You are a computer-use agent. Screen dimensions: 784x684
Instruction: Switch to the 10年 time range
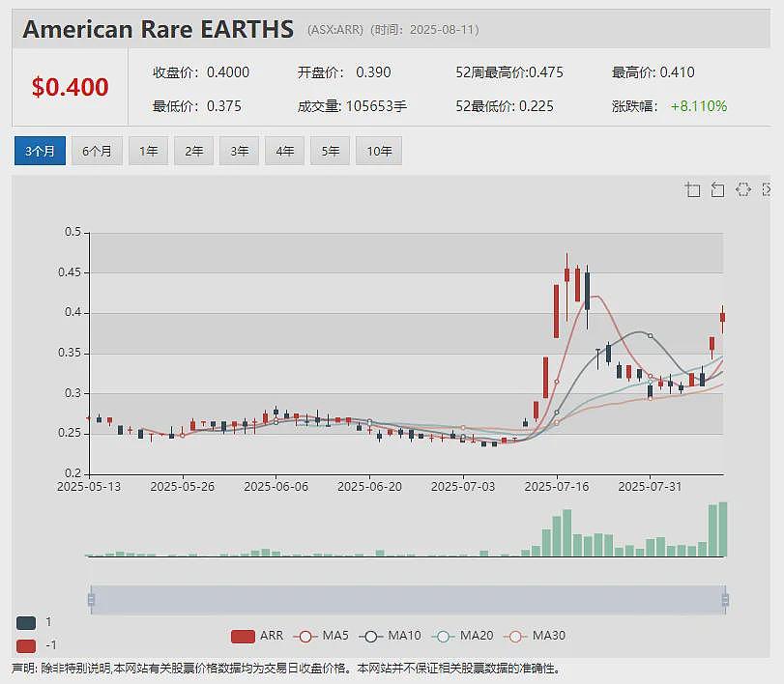click(x=379, y=151)
